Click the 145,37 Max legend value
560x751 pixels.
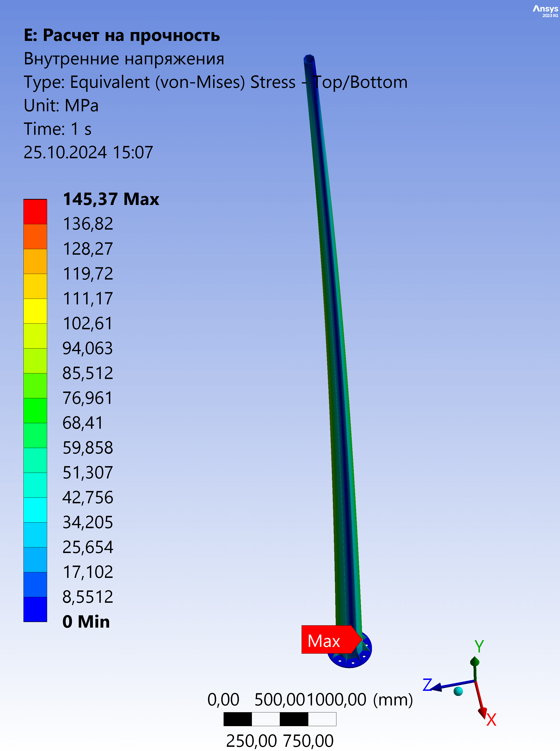(x=111, y=199)
